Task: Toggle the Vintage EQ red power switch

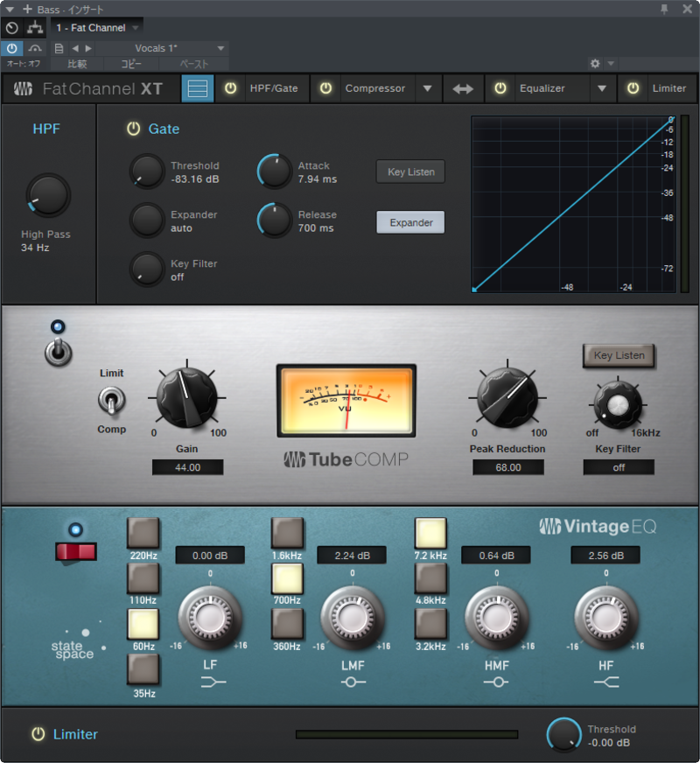Action: click(76, 552)
